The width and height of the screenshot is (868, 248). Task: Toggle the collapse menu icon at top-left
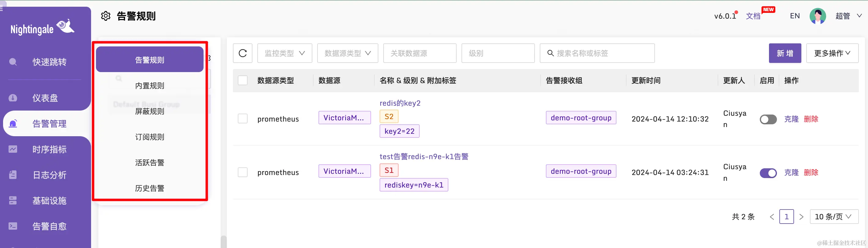coord(2,9)
